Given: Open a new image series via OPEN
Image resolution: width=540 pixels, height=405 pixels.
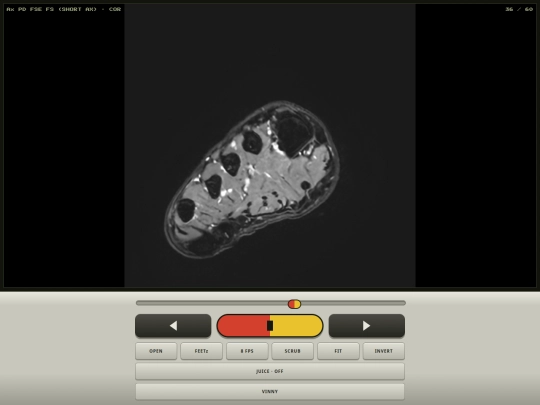Looking at the screenshot, I should [x=156, y=351].
